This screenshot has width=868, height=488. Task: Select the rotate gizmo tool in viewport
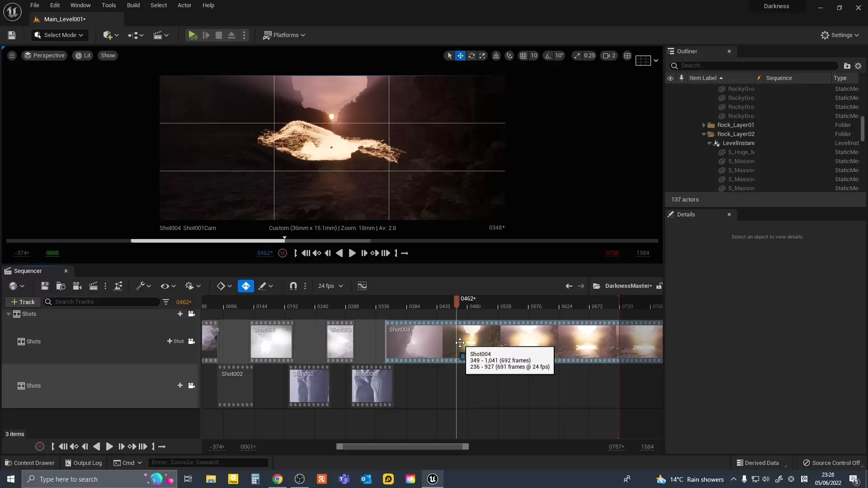click(472, 56)
